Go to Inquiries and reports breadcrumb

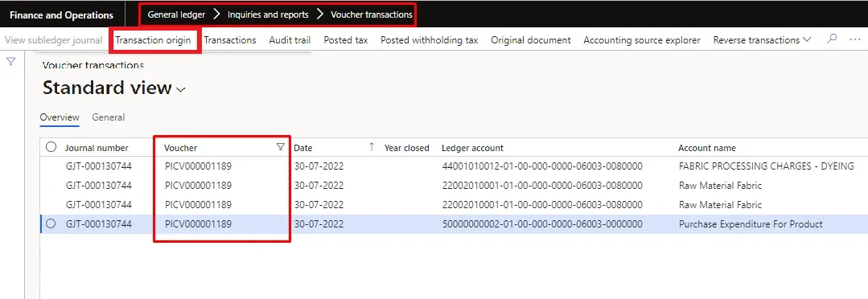(x=268, y=15)
